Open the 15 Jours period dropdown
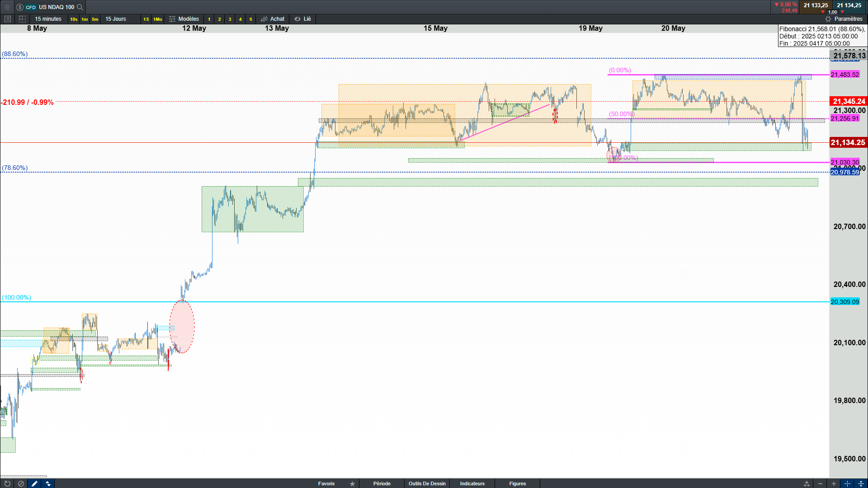Image resolution: width=868 pixels, height=488 pixels. (x=116, y=19)
